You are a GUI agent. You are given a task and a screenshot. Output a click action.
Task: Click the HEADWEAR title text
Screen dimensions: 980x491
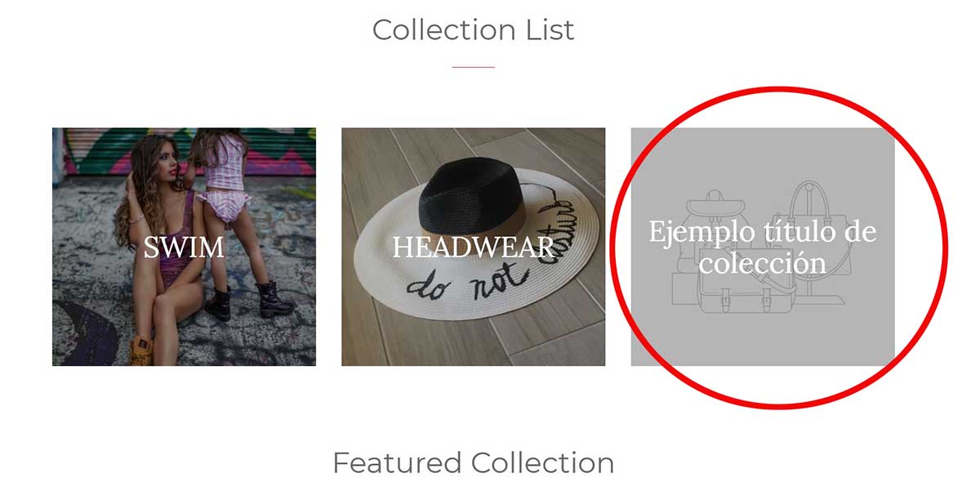click(473, 247)
